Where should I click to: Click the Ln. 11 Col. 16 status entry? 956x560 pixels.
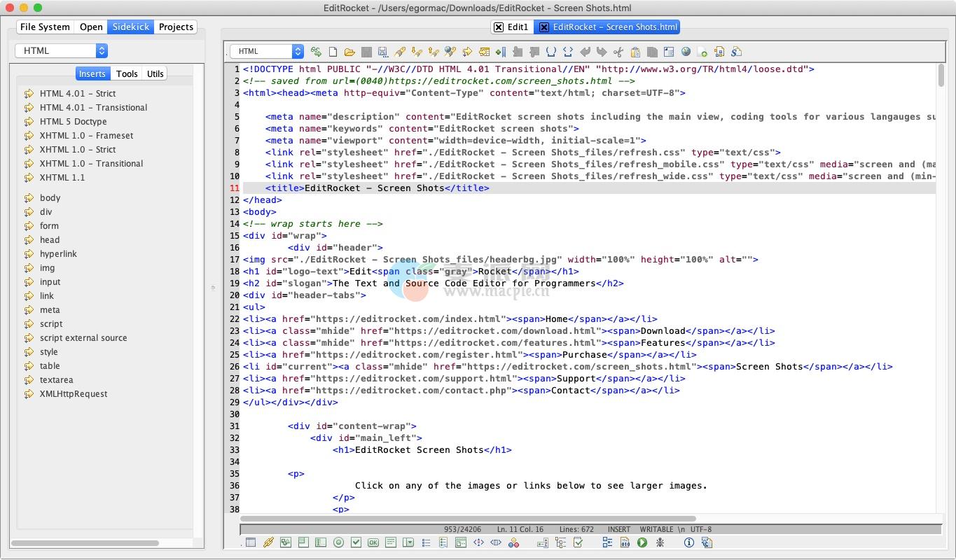coord(520,529)
